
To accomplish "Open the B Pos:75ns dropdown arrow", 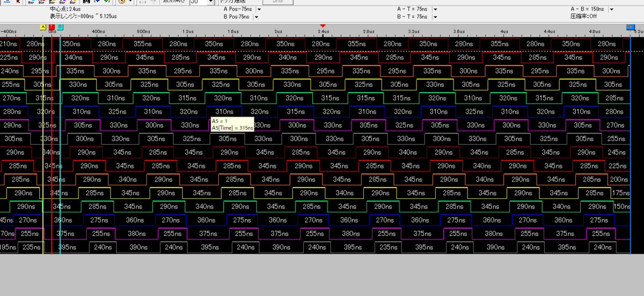I will [257, 17].
